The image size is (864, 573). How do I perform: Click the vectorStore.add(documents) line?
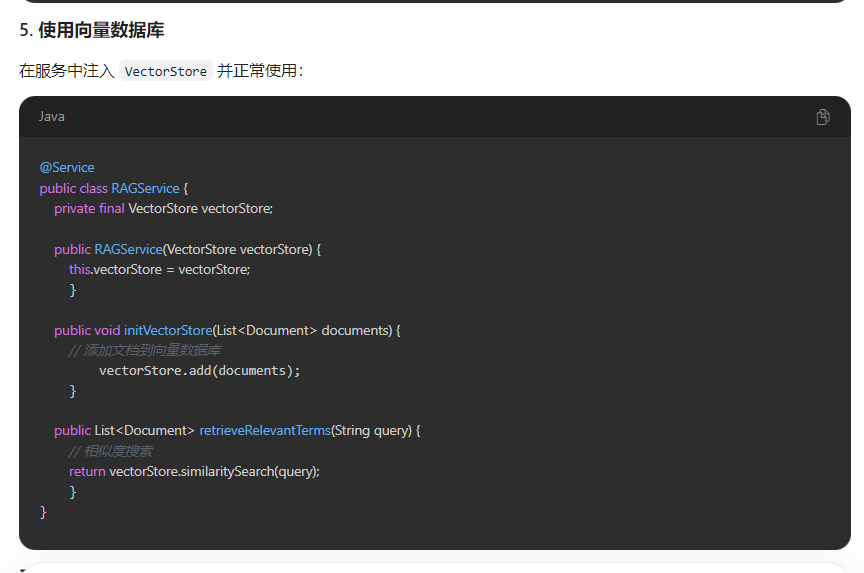coord(199,371)
